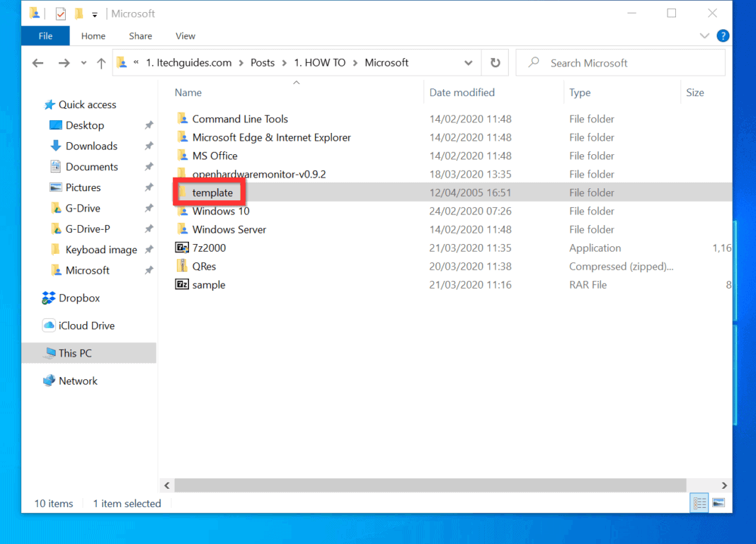Select the Windows Server folder
Image resolution: width=756 pixels, height=544 pixels.
click(229, 229)
